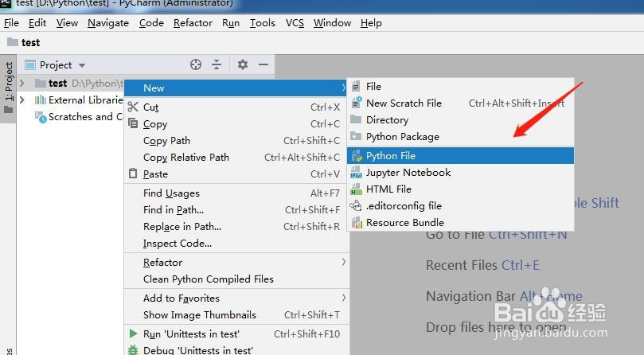This screenshot has height=355, width=644.
Task: Click the .editorconfig file icon
Action: [x=356, y=205]
